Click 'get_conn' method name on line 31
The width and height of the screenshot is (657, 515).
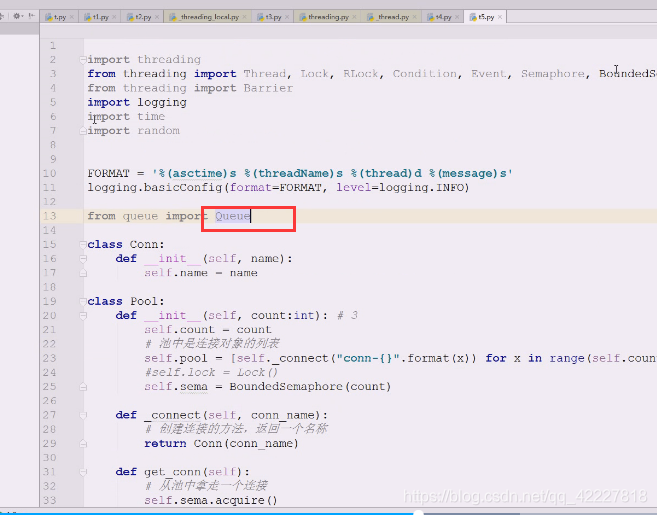coord(173,472)
